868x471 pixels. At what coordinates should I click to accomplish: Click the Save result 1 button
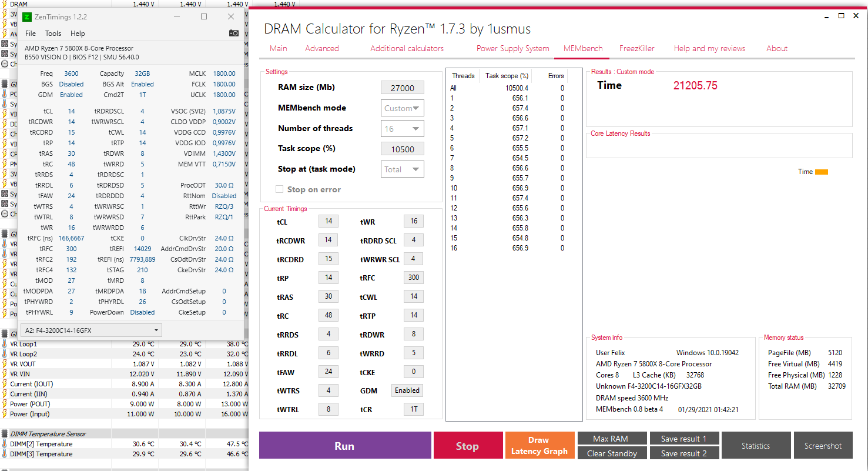(683, 439)
